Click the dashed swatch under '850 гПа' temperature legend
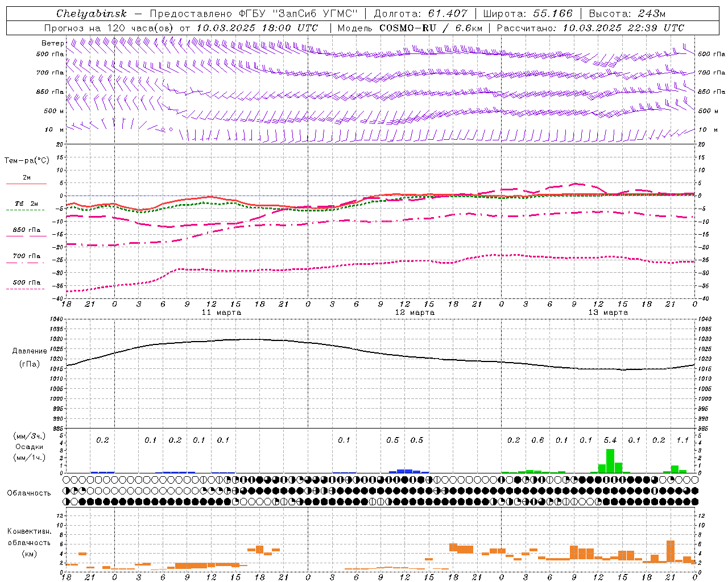The height and width of the screenshot is (582, 728). 26,236
